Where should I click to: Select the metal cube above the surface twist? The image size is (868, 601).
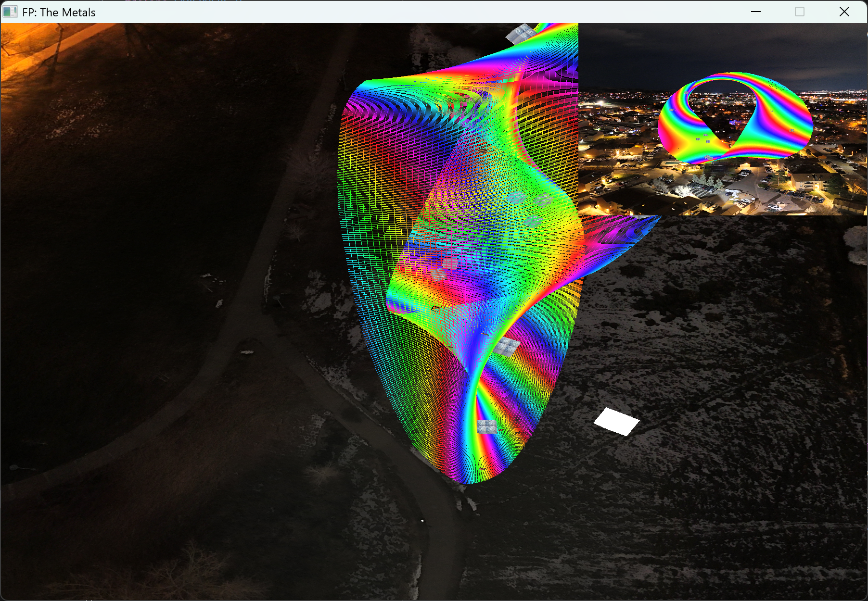[x=507, y=346]
